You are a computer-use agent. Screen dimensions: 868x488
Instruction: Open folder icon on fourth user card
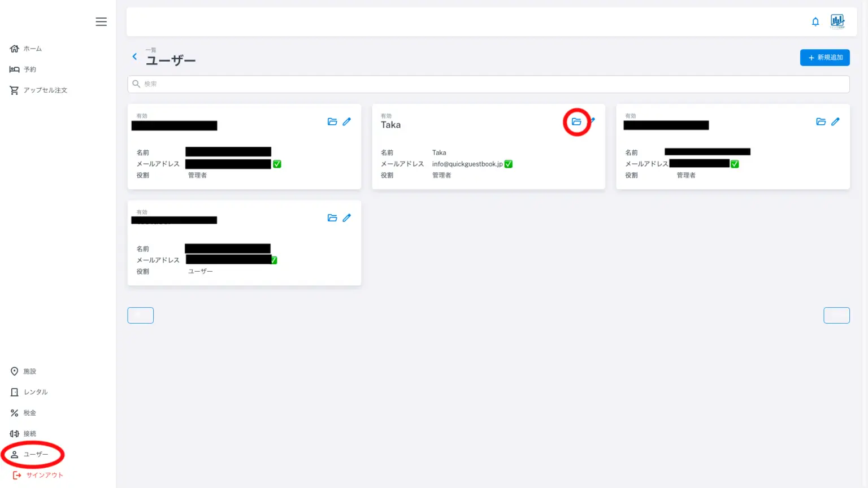[332, 218]
